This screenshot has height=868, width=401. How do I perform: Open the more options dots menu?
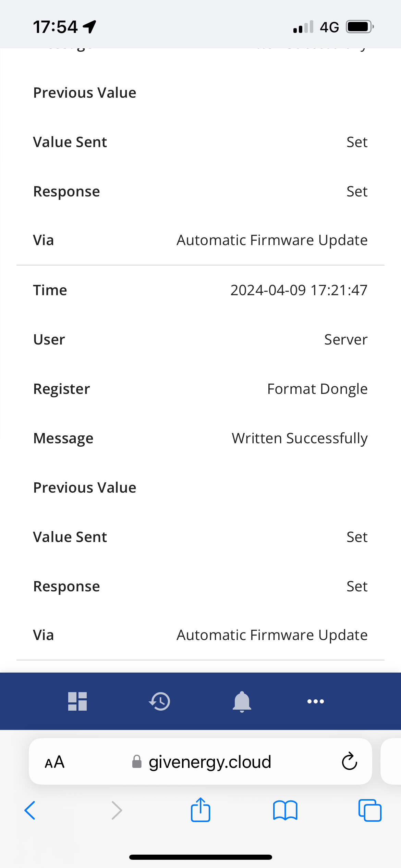coord(316,701)
